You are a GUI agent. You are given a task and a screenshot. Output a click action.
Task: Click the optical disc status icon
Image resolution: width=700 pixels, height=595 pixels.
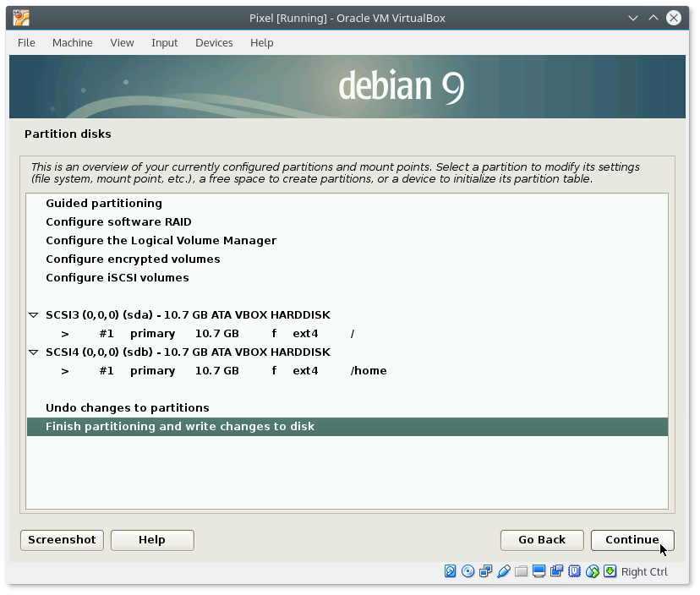tap(468, 571)
